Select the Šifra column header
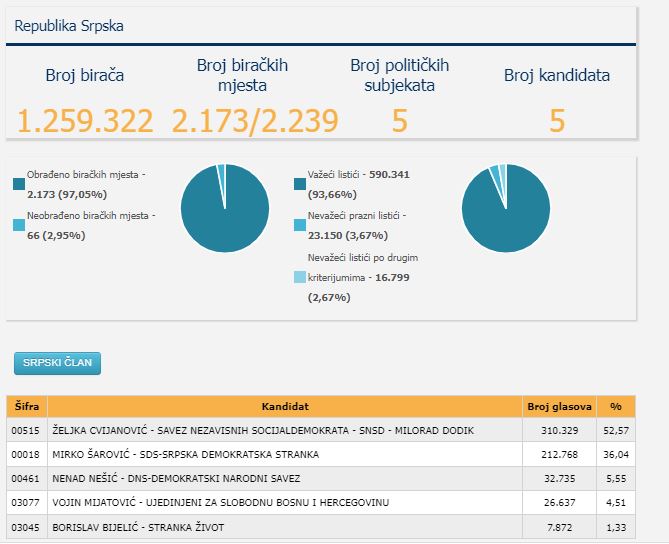The image size is (669, 544). pyautogui.click(x=27, y=407)
